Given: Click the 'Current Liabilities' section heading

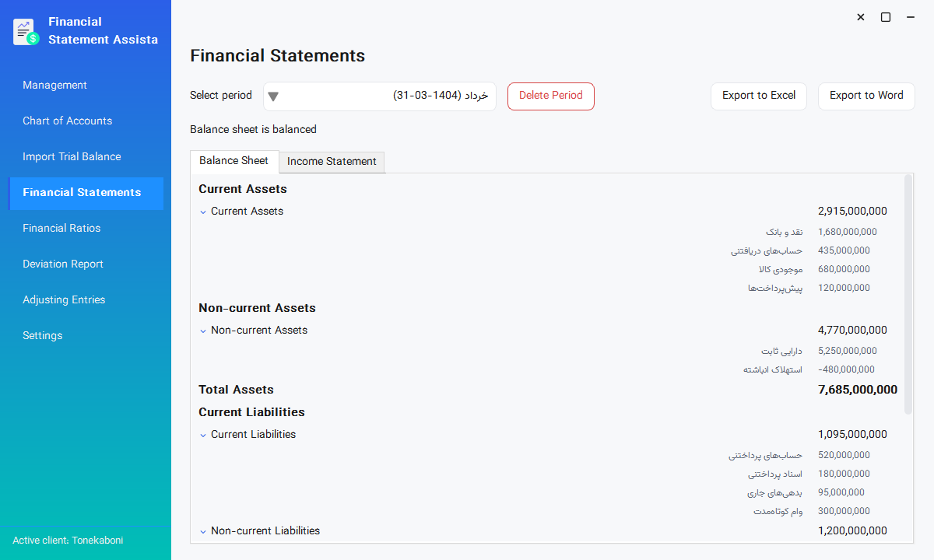Looking at the screenshot, I should click(251, 412).
